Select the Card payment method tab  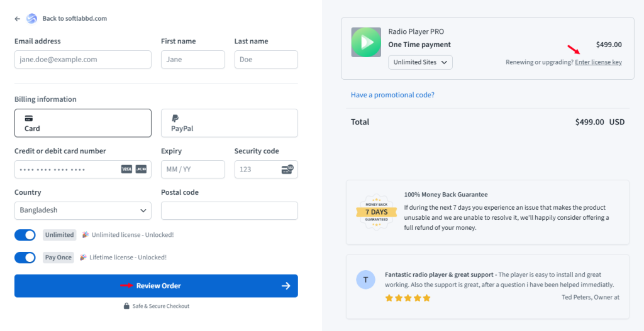coord(83,123)
